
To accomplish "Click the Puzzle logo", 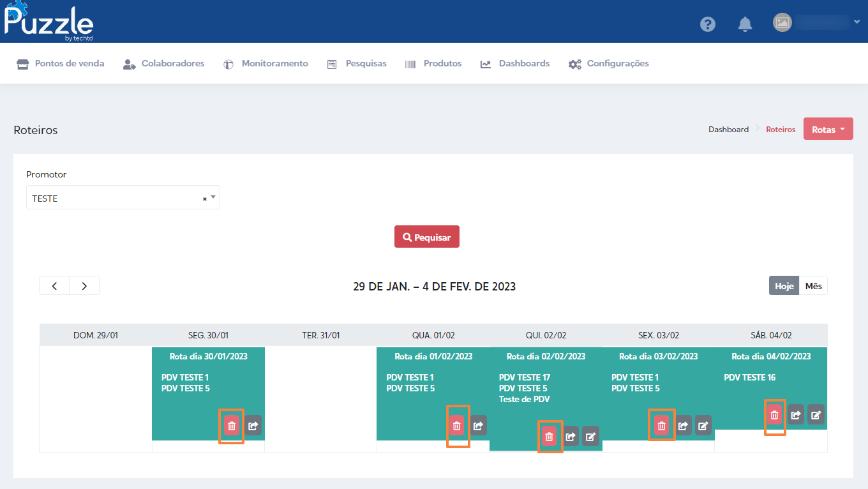I will (x=49, y=22).
